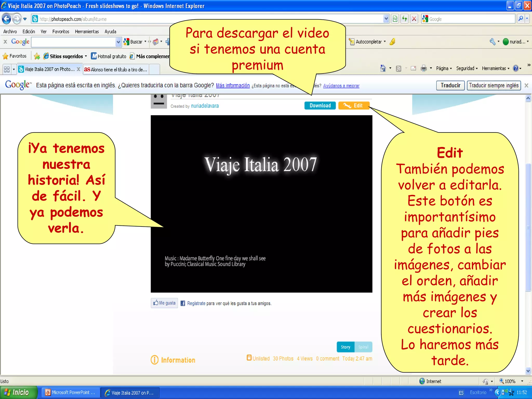Expand the address bar history dropdown
Viewport: 532px width, 399px height.
(x=386, y=19)
